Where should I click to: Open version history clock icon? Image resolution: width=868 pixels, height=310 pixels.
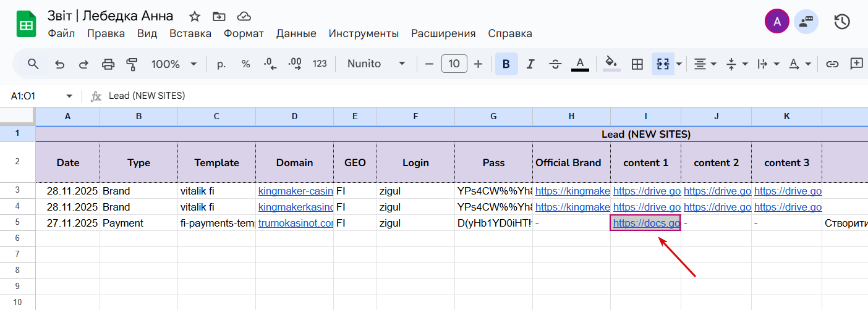point(841,22)
